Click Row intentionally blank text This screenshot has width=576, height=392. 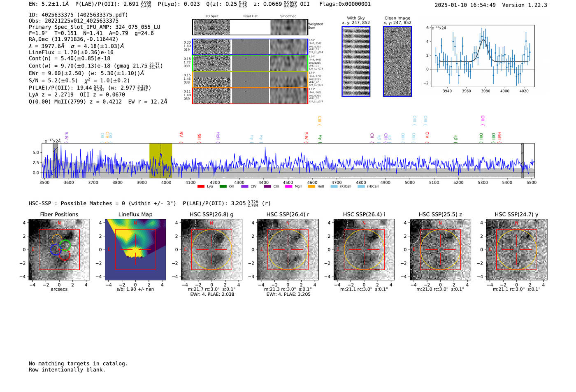[x=67, y=370]
